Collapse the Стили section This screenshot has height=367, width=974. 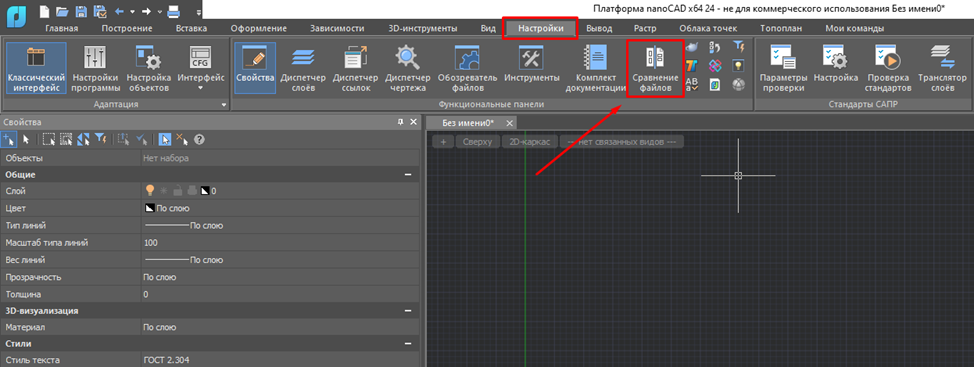408,343
